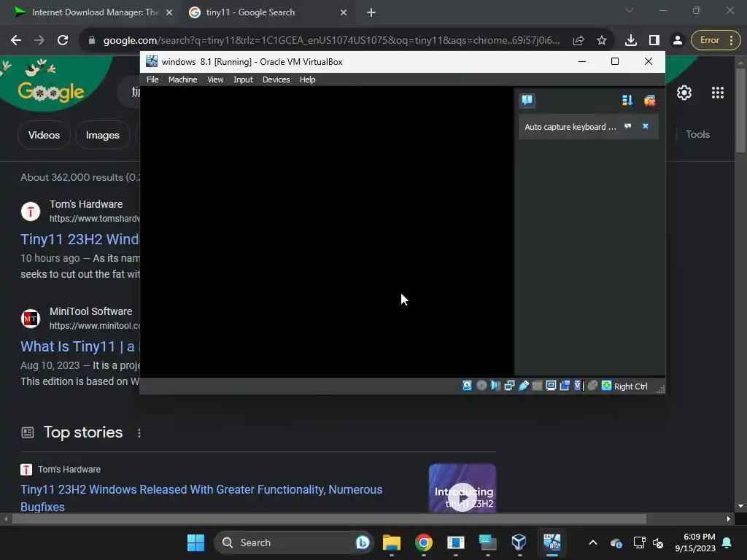
Task: Open the audio indicator in VirtualBox status bar
Action: pyautogui.click(x=495, y=386)
